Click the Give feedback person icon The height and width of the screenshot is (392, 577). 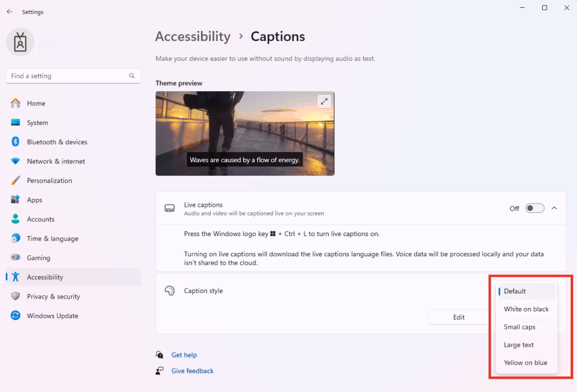click(x=159, y=371)
